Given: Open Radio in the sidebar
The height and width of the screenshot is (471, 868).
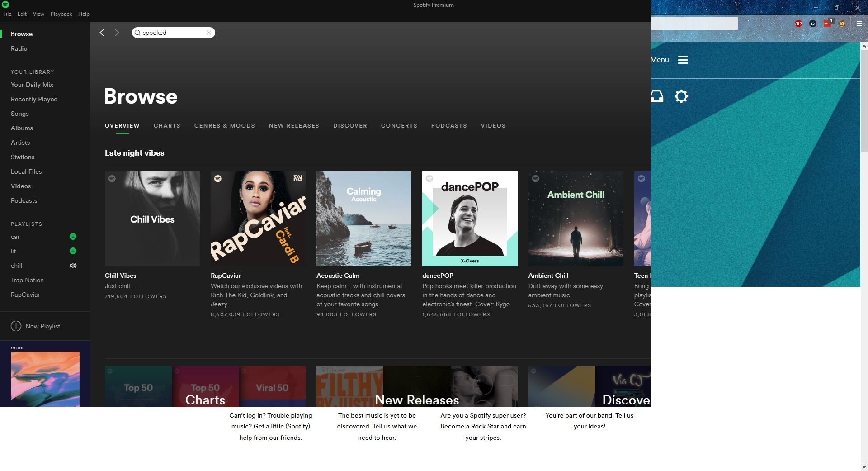Looking at the screenshot, I should (19, 48).
